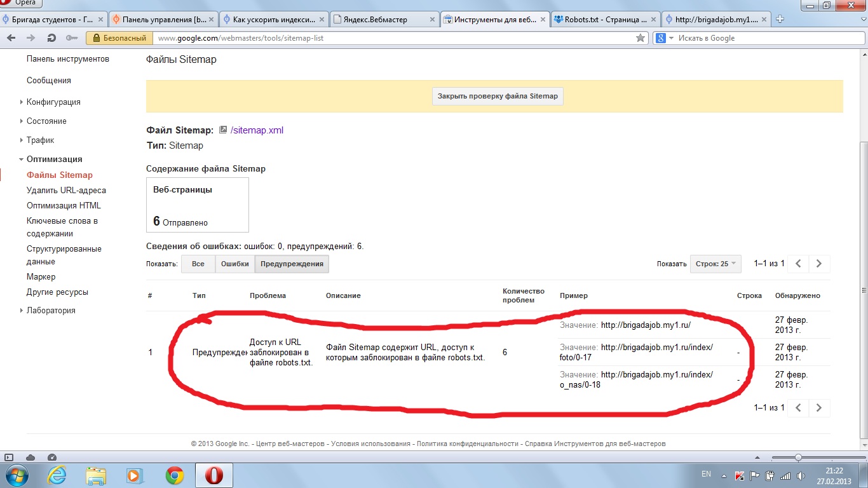Click the browser Back arrow
This screenshot has height=488, width=868.
(x=11, y=38)
